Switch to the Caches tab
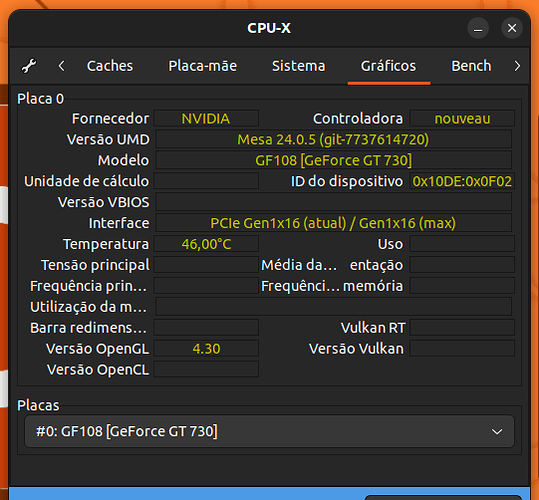 tap(110, 66)
